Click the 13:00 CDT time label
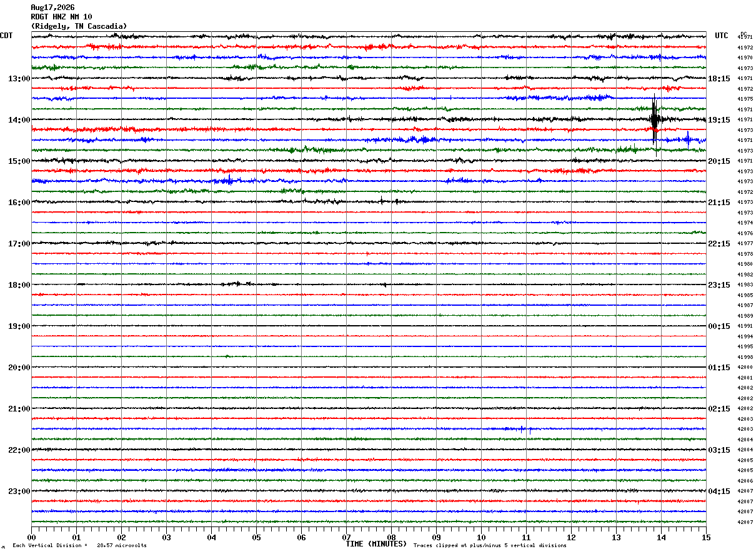Screen dimensions: 756x554 pos(19,79)
